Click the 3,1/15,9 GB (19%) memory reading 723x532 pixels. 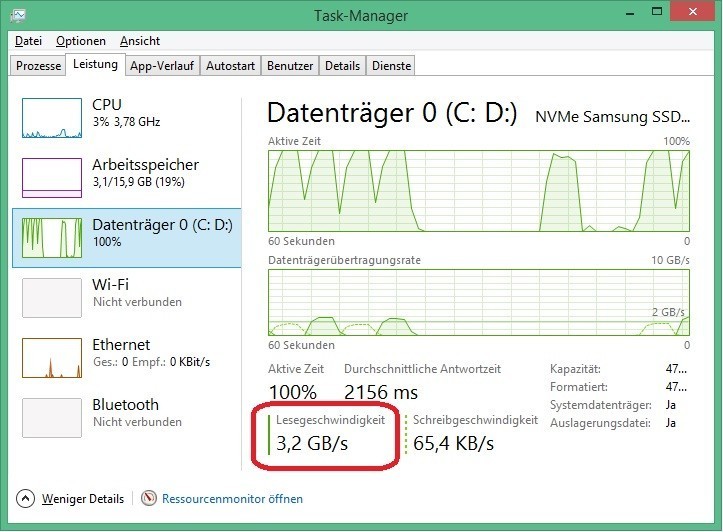pyautogui.click(x=139, y=182)
